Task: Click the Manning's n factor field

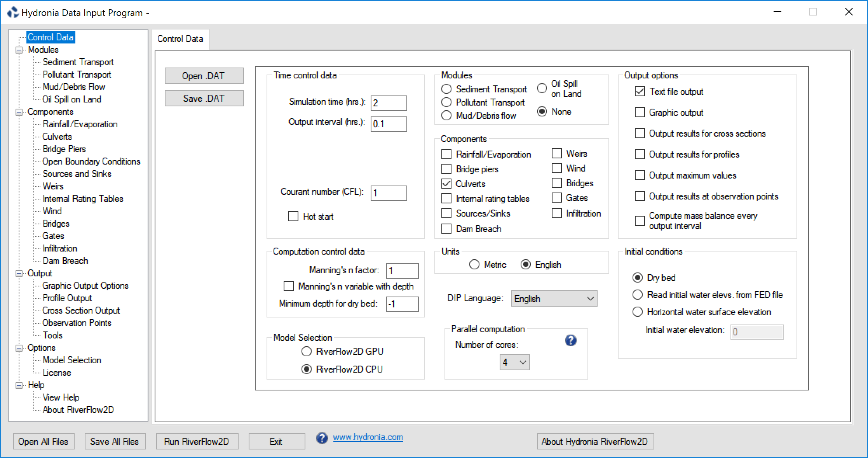Action: (x=402, y=271)
